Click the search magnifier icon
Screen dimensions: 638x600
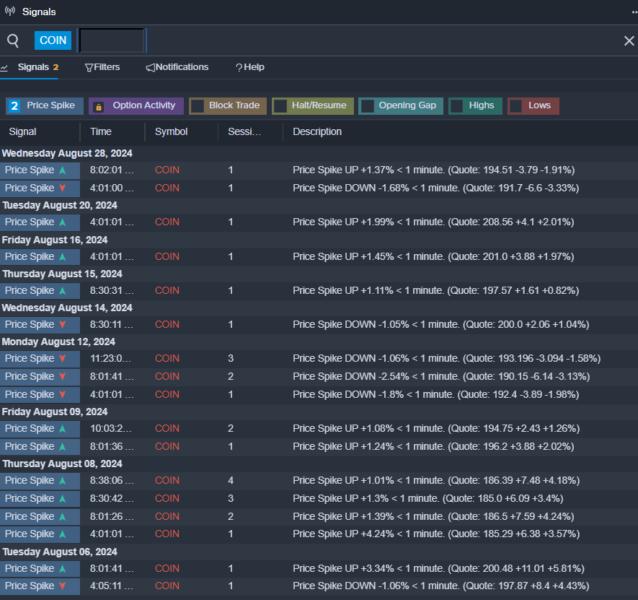[x=13, y=40]
